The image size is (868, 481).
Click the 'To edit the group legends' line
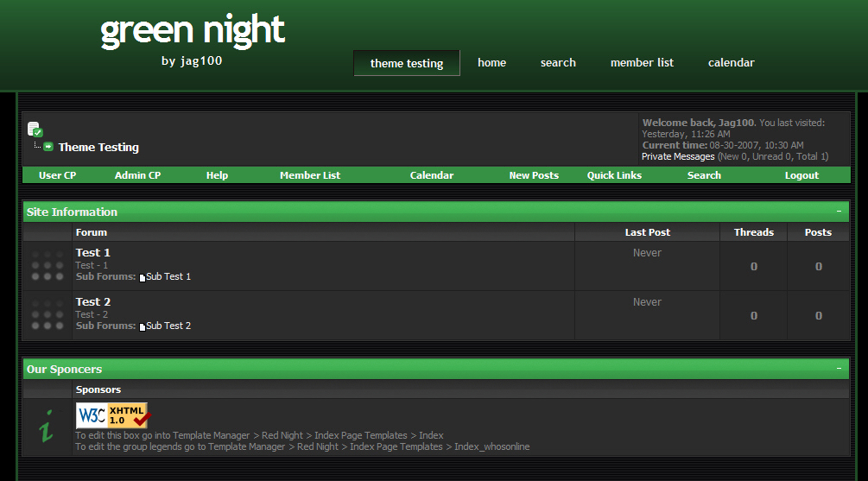tap(302, 446)
